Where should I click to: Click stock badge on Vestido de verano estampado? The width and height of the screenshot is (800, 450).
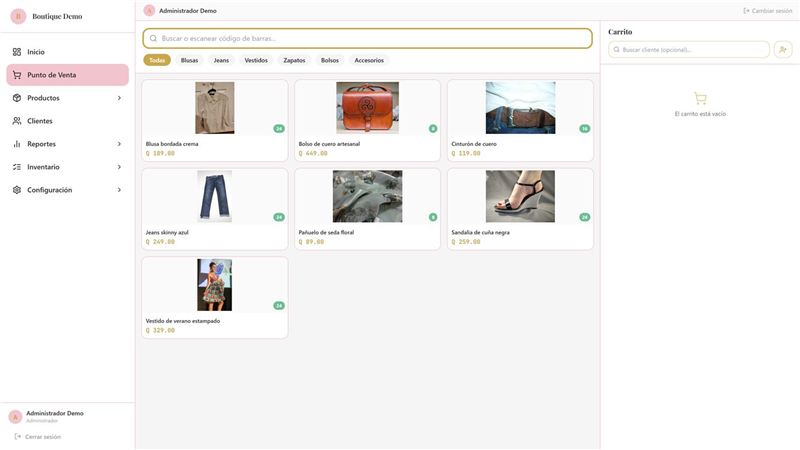coord(279,306)
